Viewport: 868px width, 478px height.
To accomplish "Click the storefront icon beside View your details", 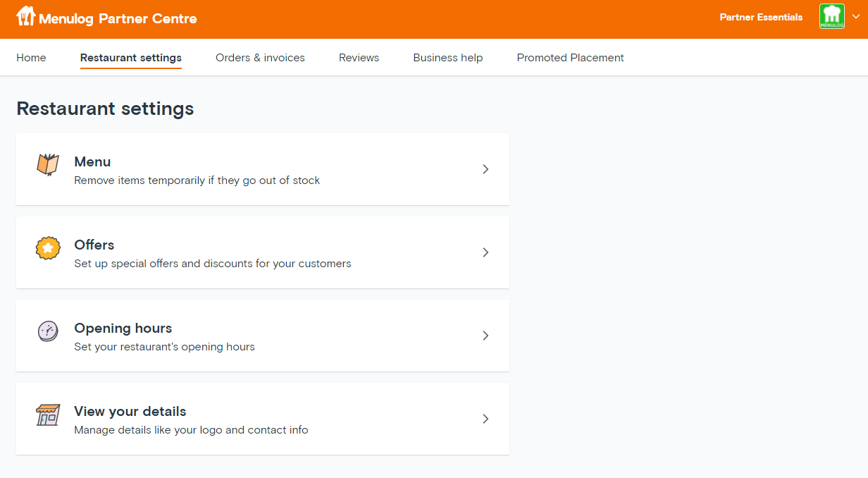I will [x=47, y=415].
